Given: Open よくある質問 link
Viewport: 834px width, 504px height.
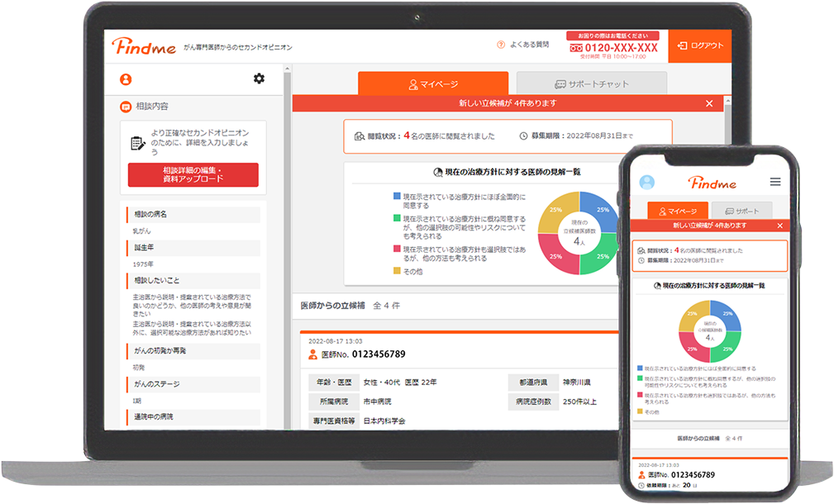Looking at the screenshot, I should (x=529, y=45).
